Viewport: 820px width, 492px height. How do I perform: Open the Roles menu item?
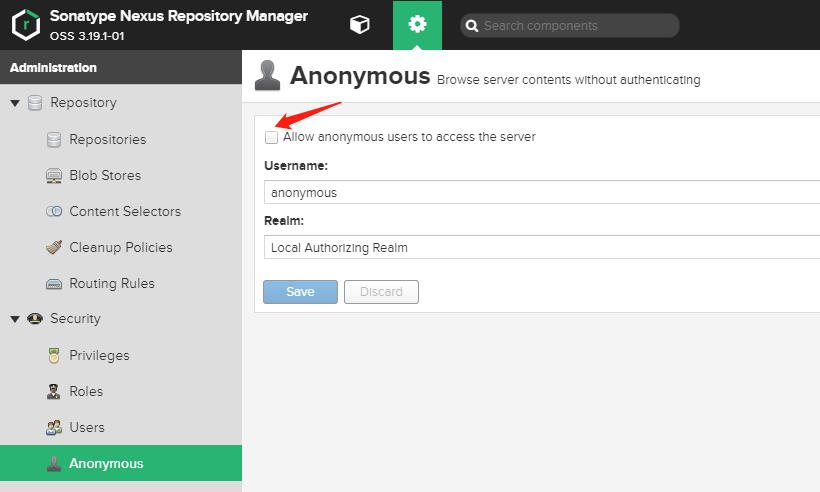tap(86, 391)
